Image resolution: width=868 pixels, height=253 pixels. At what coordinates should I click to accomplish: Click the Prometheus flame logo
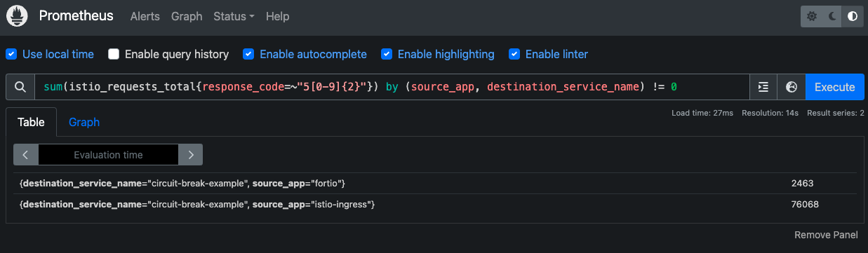click(x=17, y=16)
